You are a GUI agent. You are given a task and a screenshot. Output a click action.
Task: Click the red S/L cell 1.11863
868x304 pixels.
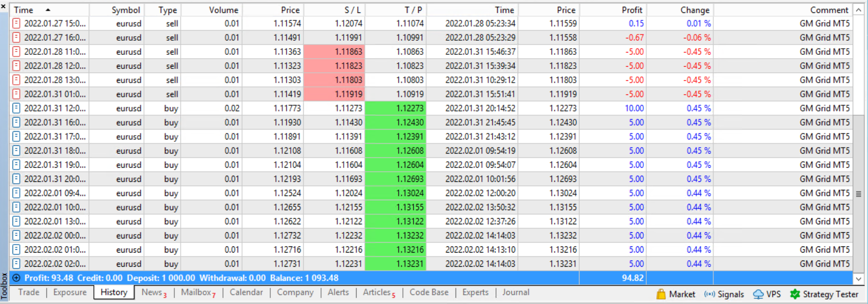click(334, 52)
